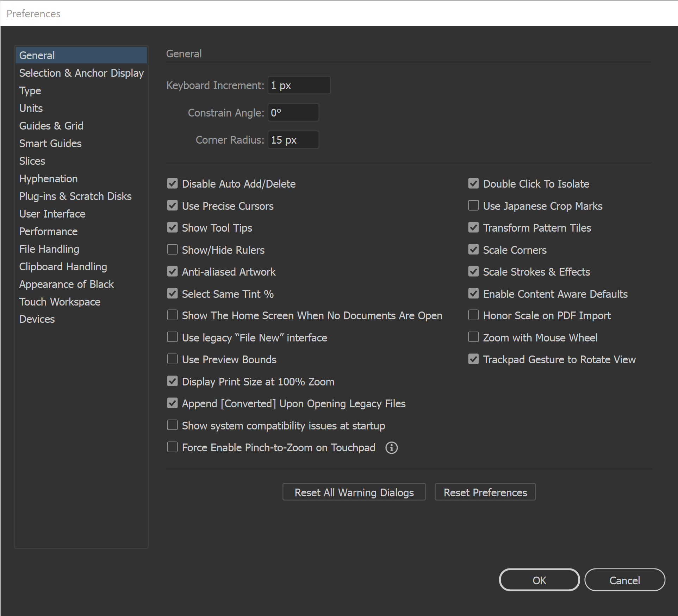The width and height of the screenshot is (678, 616).
Task: Open Selection & Anchor Display preferences
Action: (x=81, y=73)
